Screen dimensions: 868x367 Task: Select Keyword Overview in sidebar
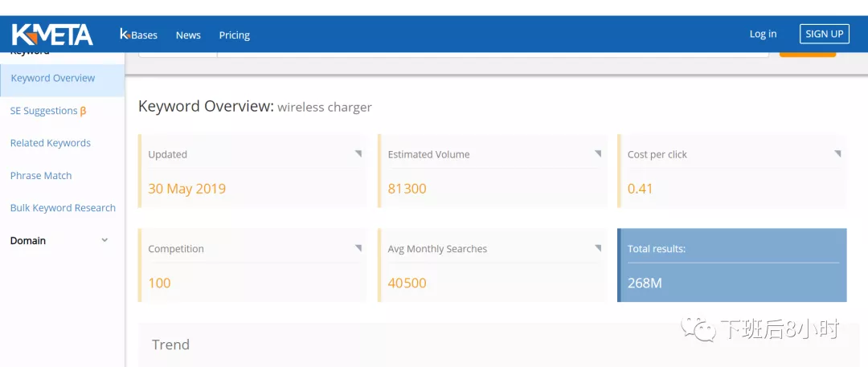pos(53,78)
